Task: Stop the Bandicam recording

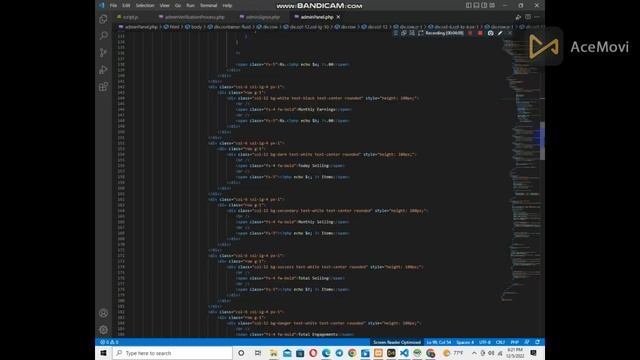Action: coord(480,33)
